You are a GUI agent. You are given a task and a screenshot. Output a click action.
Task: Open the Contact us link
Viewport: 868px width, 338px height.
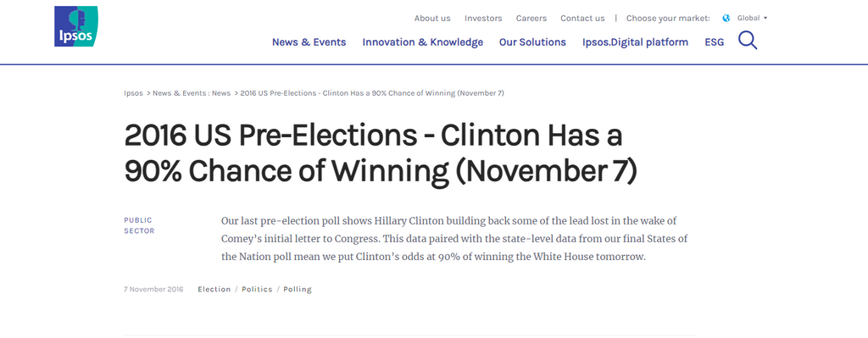coord(582,19)
